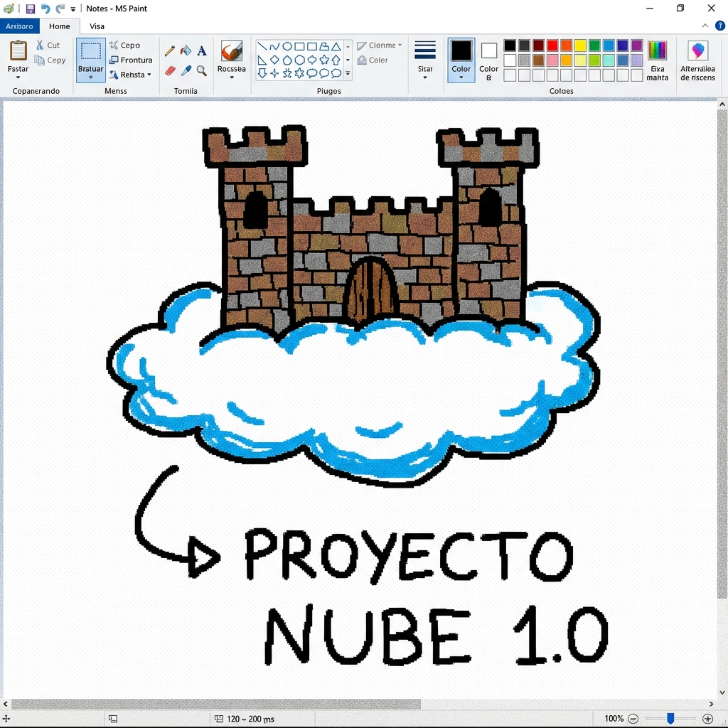
Task: Pick the Fill with color tool
Action: pyautogui.click(x=185, y=50)
